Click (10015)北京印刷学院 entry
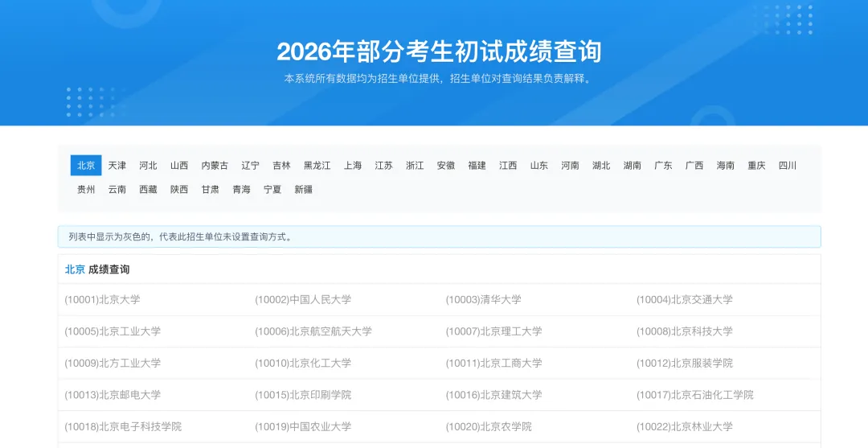This screenshot has width=868, height=448. point(303,395)
